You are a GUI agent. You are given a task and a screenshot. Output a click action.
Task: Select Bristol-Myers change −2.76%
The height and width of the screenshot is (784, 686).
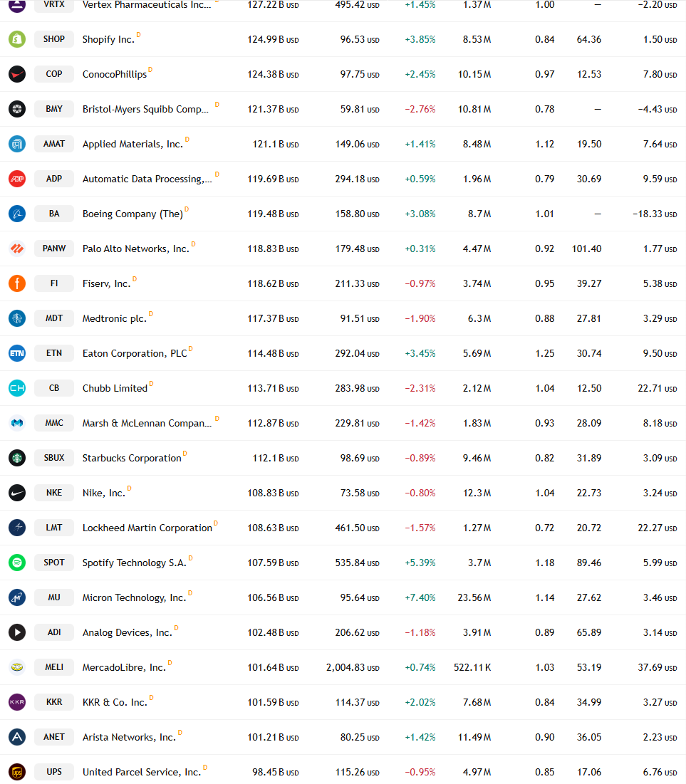(420, 109)
